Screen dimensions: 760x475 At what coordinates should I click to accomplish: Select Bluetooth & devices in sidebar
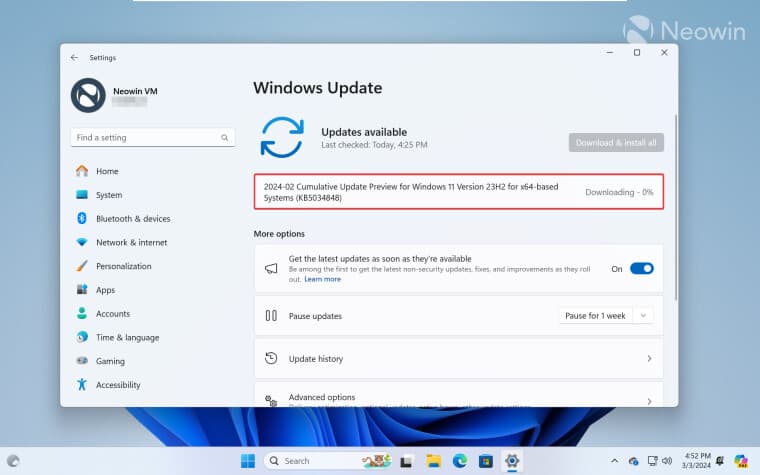pos(133,219)
